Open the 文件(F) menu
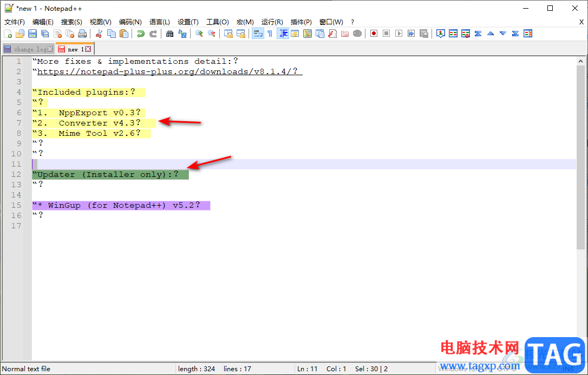 click(x=15, y=22)
